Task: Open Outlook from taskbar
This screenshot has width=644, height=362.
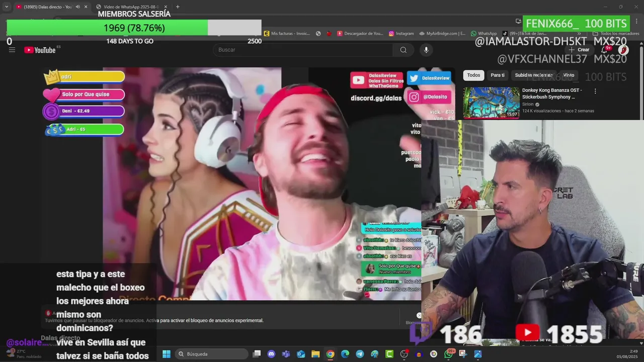Action: point(301,354)
